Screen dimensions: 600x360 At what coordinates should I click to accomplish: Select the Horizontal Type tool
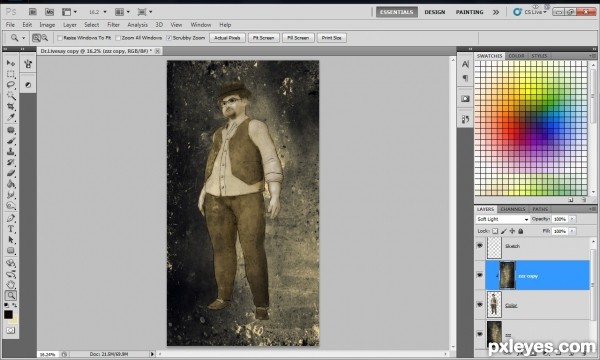11,229
